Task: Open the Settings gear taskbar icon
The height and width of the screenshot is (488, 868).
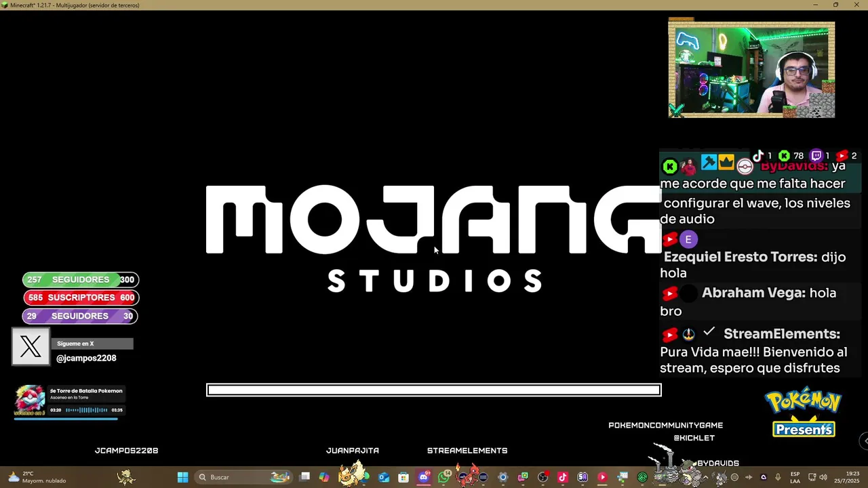Action: 503,477
